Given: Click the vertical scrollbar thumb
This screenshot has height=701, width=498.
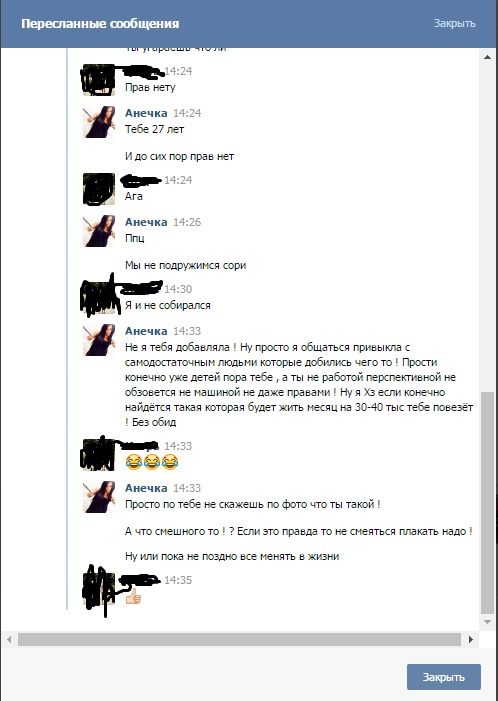Looking at the screenshot, I should tap(488, 503).
